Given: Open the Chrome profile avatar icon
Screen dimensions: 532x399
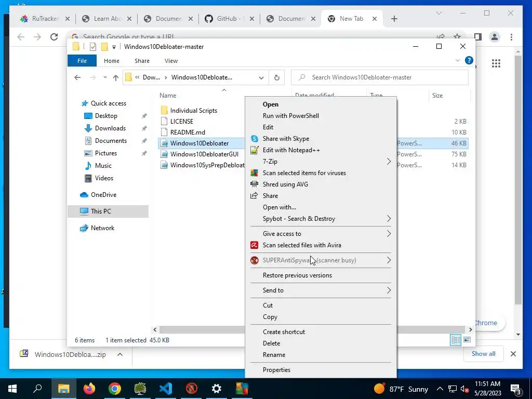Looking at the screenshot, I should 495,37.
